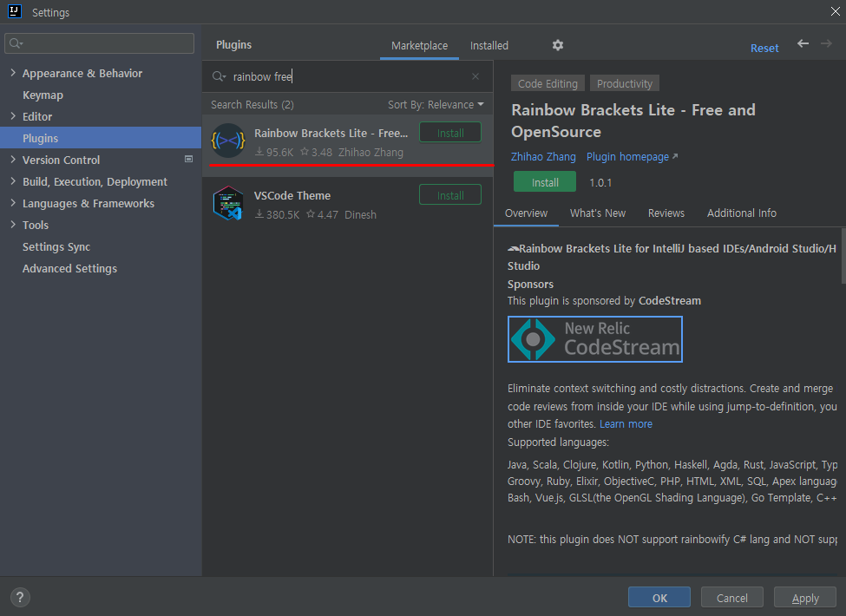Focus the settings search field

click(99, 43)
